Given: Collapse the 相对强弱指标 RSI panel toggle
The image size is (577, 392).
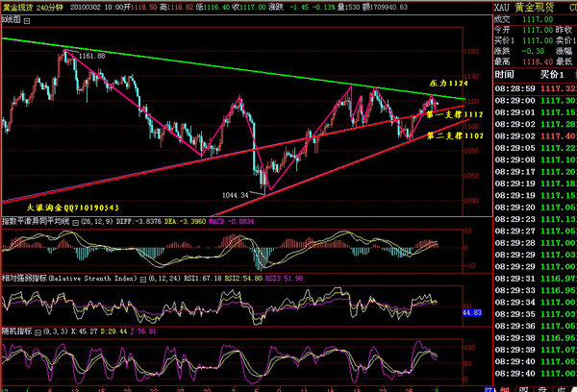Looking at the screenshot, I should 143,279.
